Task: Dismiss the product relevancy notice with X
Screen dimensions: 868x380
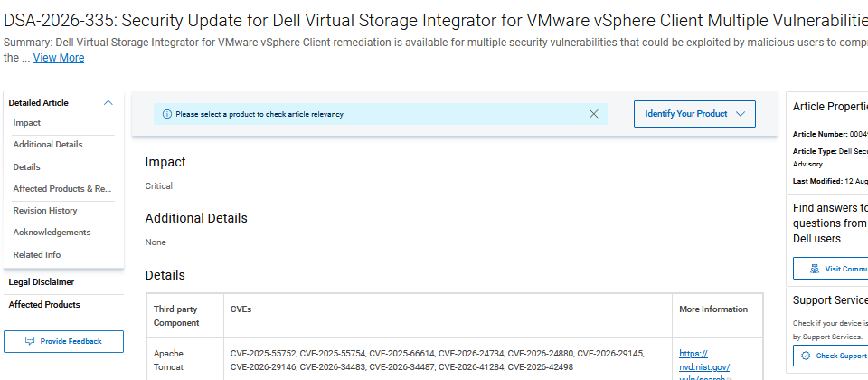Action: click(593, 114)
